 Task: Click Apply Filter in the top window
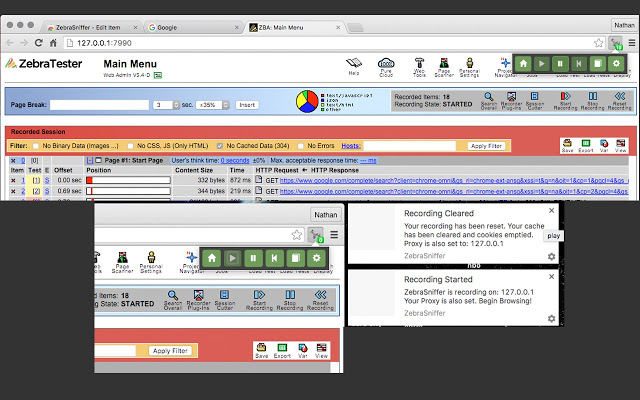click(487, 146)
